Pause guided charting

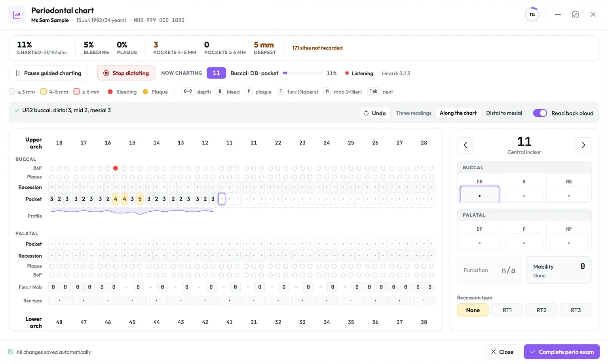(x=48, y=73)
